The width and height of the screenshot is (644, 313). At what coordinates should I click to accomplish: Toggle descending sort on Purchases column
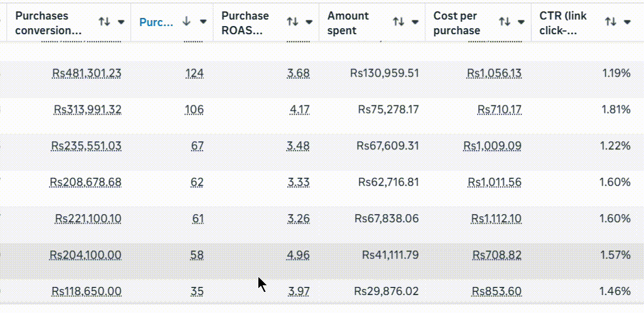[187, 22]
